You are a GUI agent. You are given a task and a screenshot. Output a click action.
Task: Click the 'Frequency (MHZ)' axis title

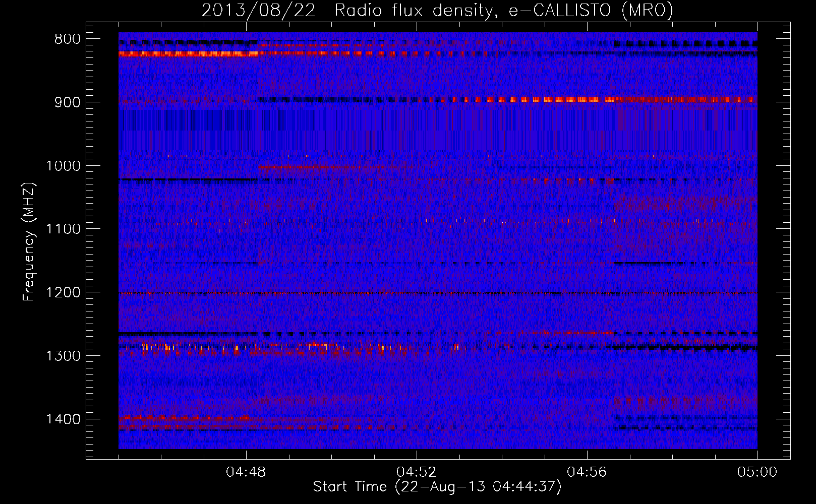29,241
